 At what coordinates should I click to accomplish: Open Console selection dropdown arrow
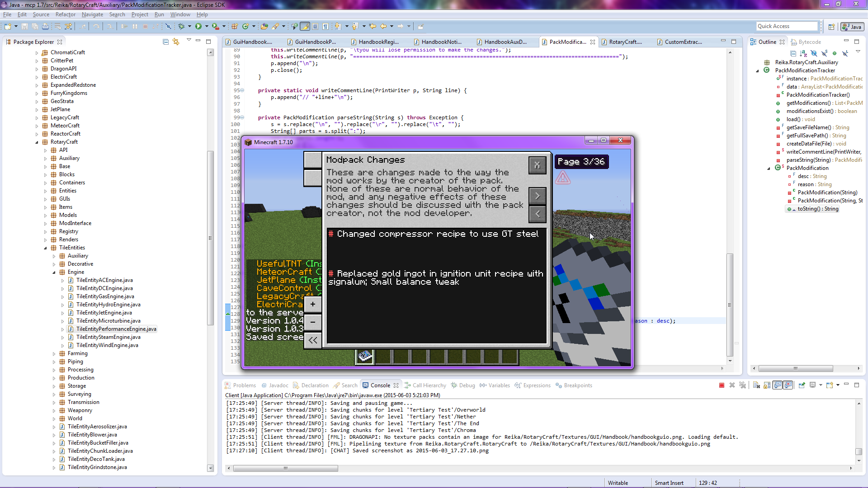[x=821, y=385]
